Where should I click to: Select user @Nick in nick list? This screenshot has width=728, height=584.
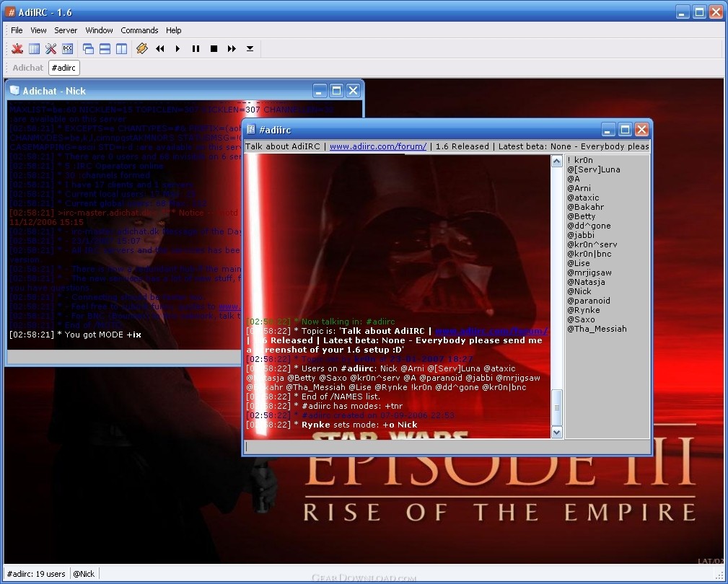point(579,291)
